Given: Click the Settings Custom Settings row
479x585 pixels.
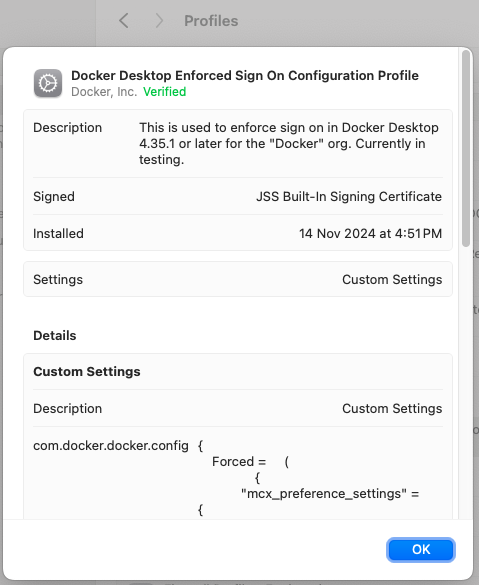Looking at the screenshot, I should pos(238,279).
